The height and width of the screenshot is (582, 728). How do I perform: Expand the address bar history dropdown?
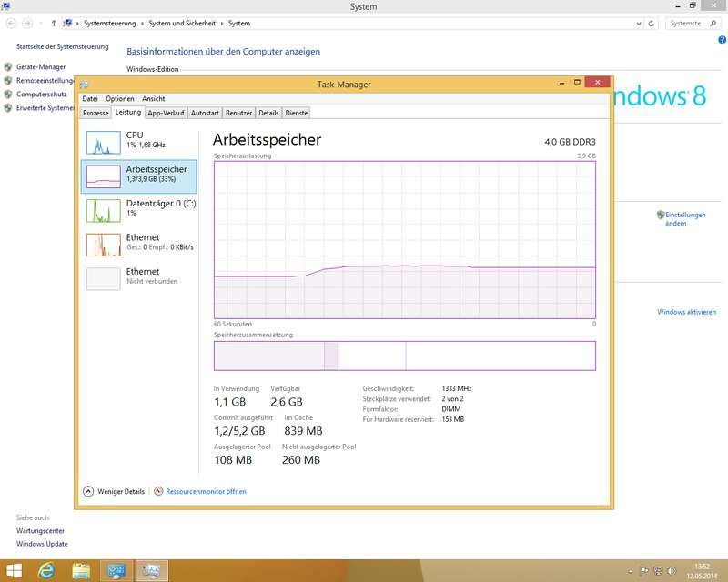point(639,24)
